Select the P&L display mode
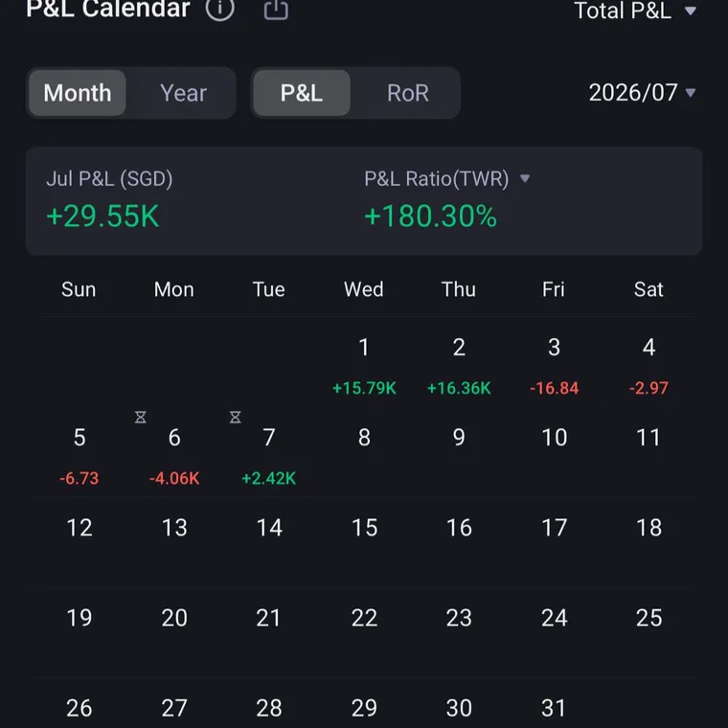 (302, 93)
